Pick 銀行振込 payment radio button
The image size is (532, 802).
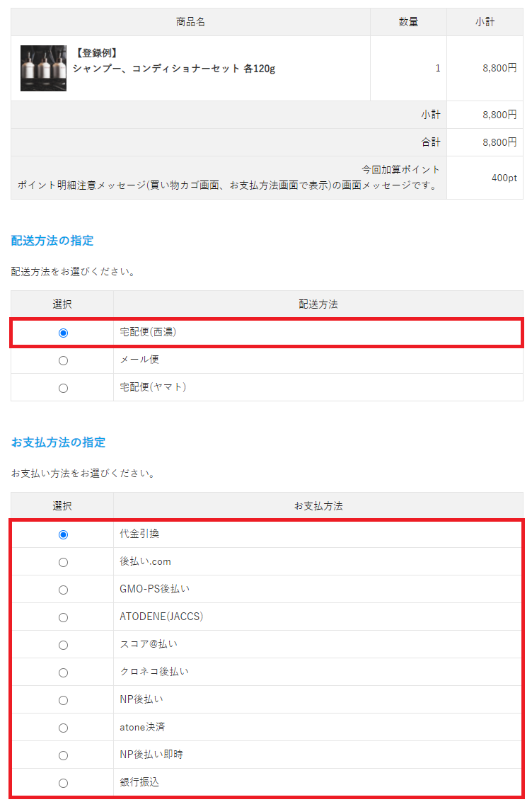(63, 783)
